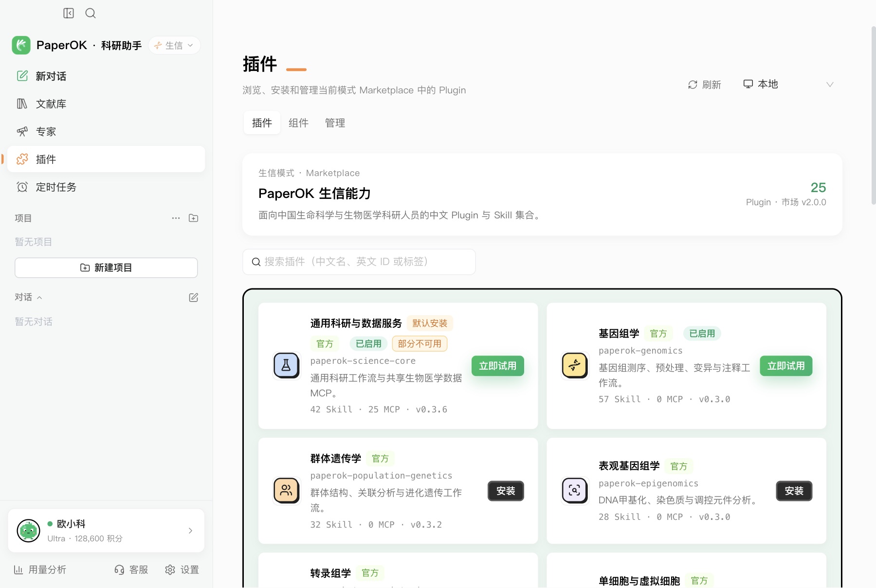Click the 默认安装 tag
876x588 pixels.
tap(430, 323)
